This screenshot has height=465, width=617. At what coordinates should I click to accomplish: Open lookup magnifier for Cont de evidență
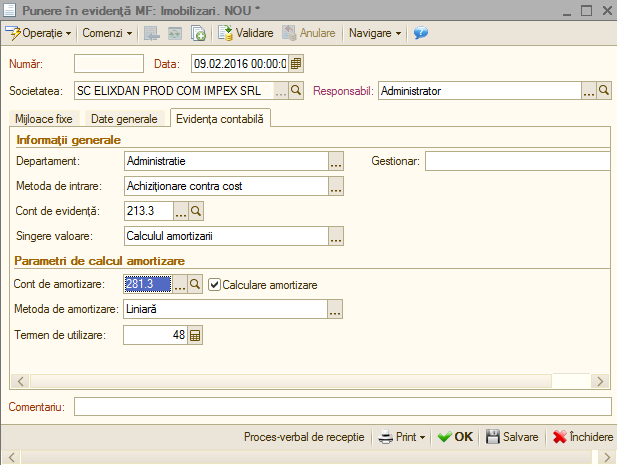tap(196, 211)
